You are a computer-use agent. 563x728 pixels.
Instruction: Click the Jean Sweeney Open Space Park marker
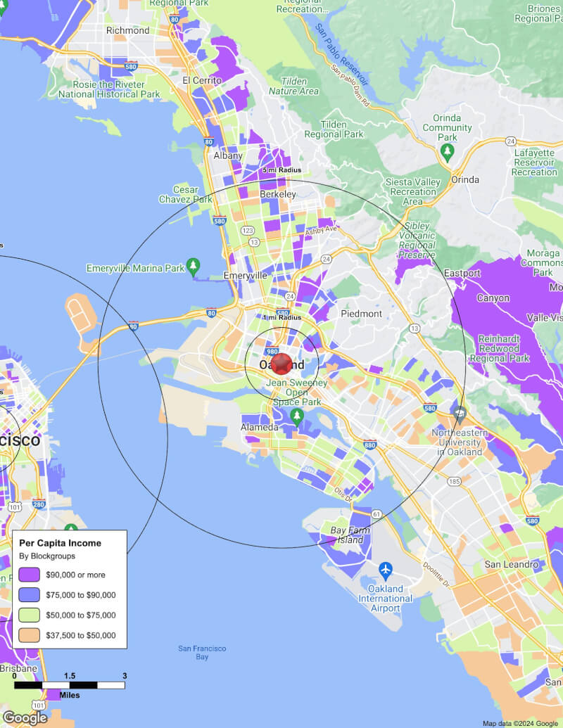pos(298,415)
